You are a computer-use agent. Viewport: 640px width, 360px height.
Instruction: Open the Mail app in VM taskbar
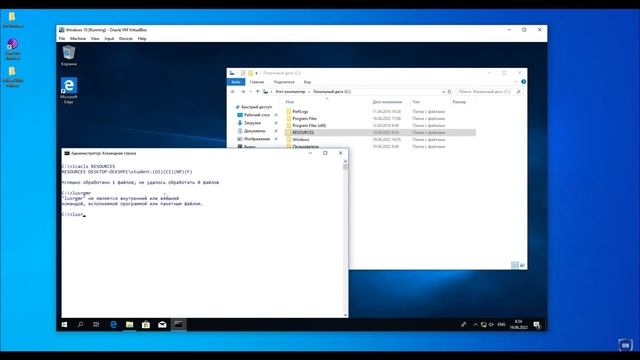pyautogui.click(x=162, y=324)
